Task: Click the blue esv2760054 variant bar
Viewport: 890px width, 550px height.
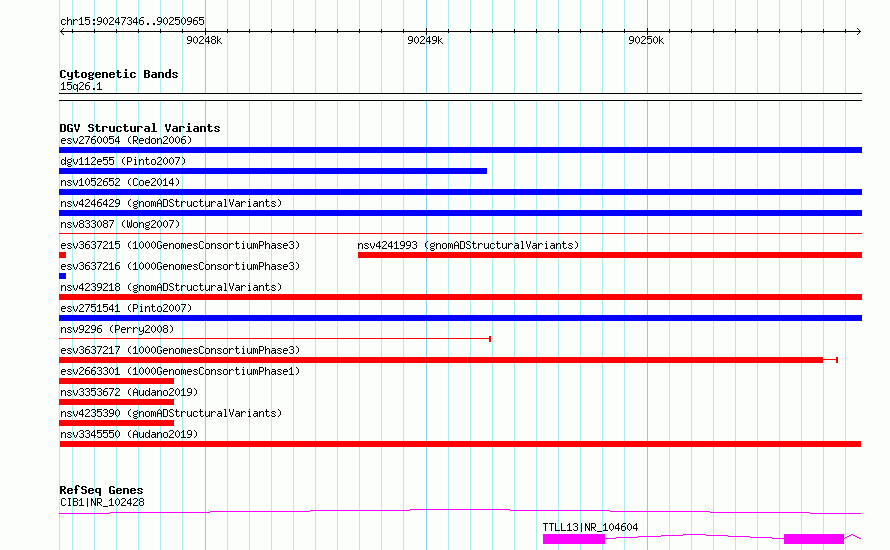Action: click(x=460, y=150)
